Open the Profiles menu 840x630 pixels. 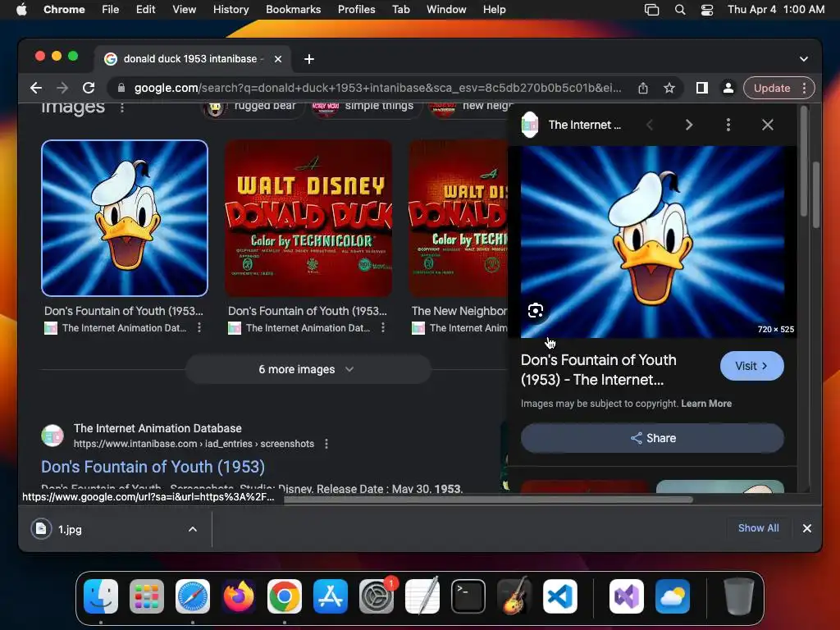(x=356, y=10)
